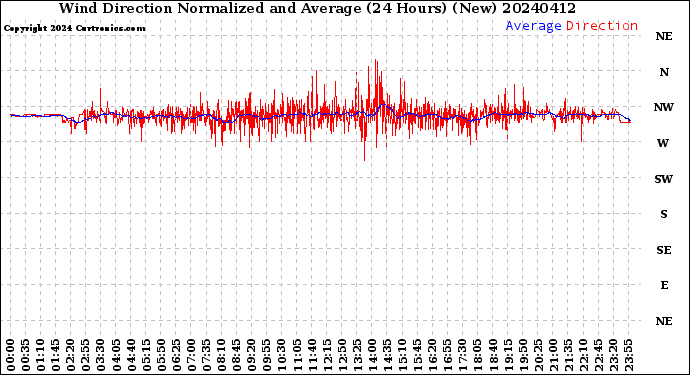This screenshot has width=690, height=375.
Task: Click the 05:50 time axis label
Action: 161,355
